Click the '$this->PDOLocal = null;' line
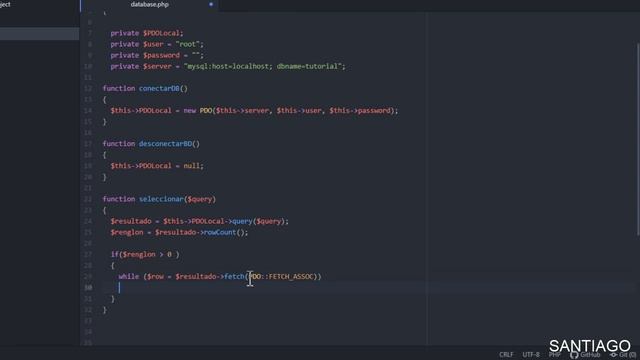Image resolution: width=640 pixels, height=360 pixels. [x=157, y=166]
